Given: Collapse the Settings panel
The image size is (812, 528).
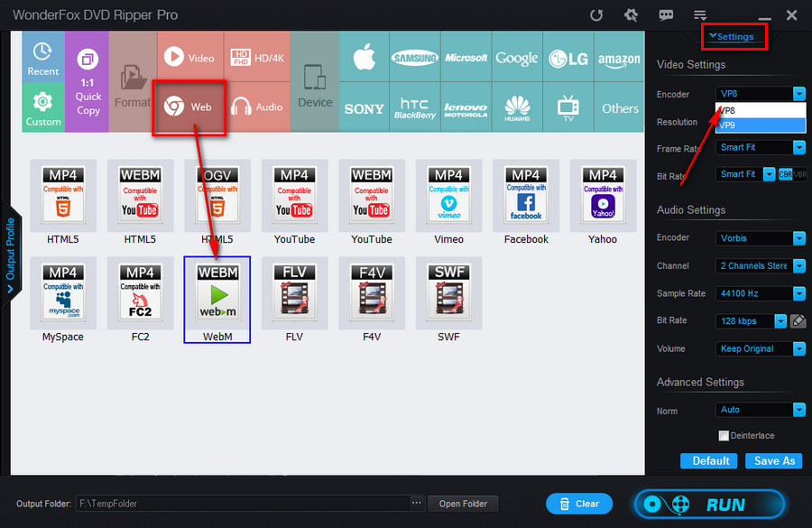Looking at the screenshot, I should coord(732,37).
